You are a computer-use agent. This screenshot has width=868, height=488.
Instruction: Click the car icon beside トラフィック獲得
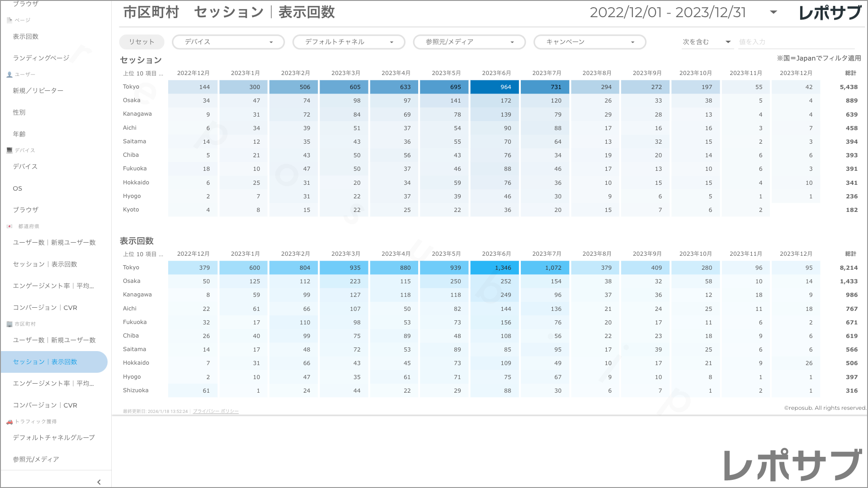9,422
